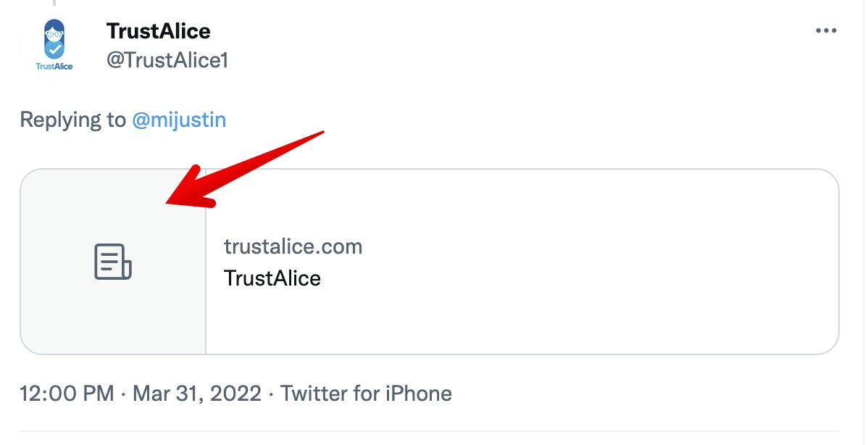Click the divider line below the timestamp
This screenshot has height=445, width=868.
pyautogui.click(x=435, y=432)
